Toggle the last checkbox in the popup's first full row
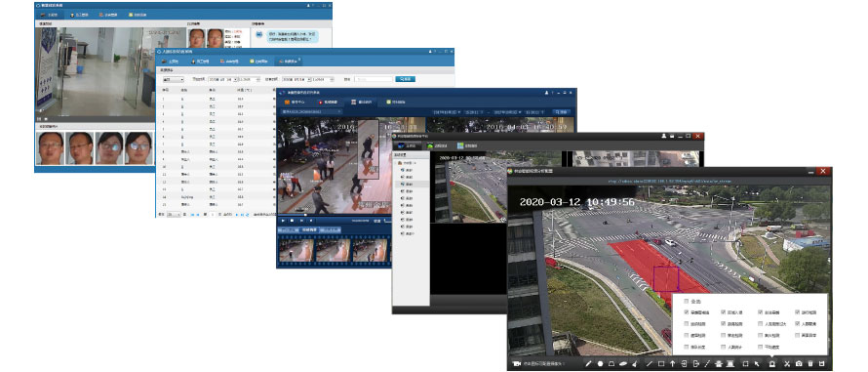Screen dimensions: 868x372 797,312
